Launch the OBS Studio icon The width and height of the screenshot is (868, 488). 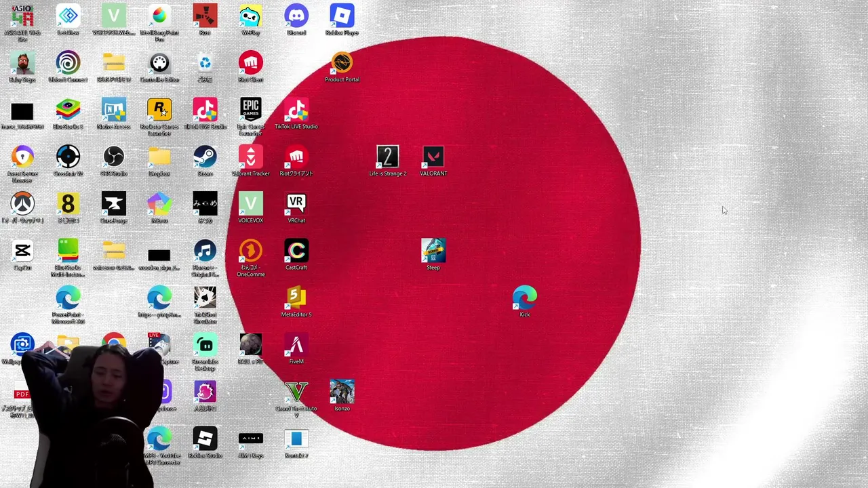tap(114, 157)
